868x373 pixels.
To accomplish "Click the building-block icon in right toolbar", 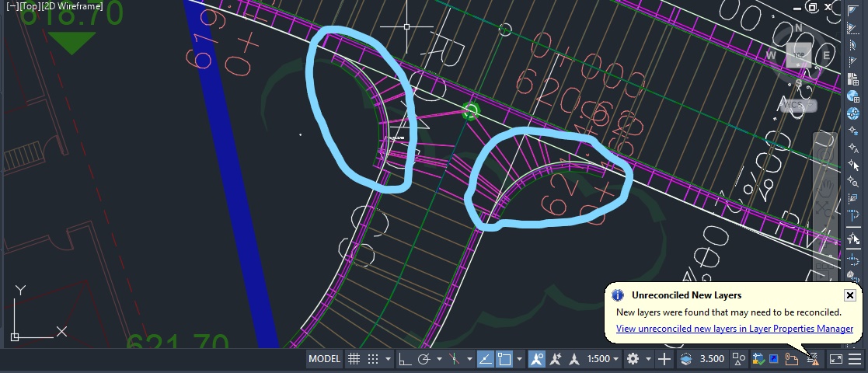I will 853,78.
